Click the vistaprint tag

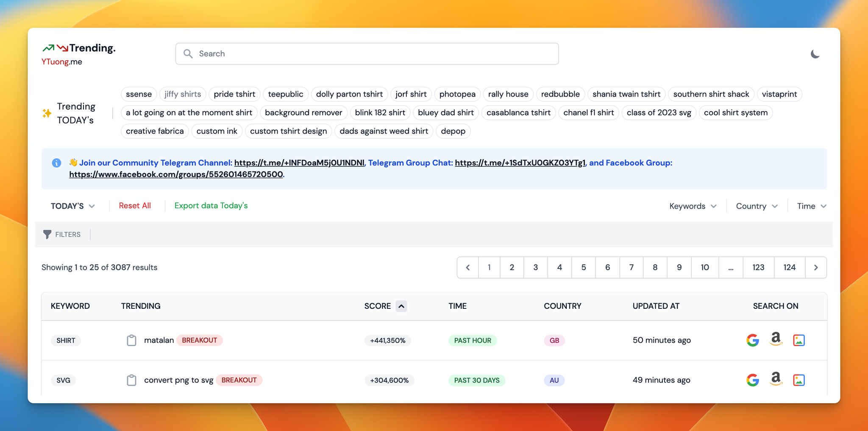tap(779, 94)
